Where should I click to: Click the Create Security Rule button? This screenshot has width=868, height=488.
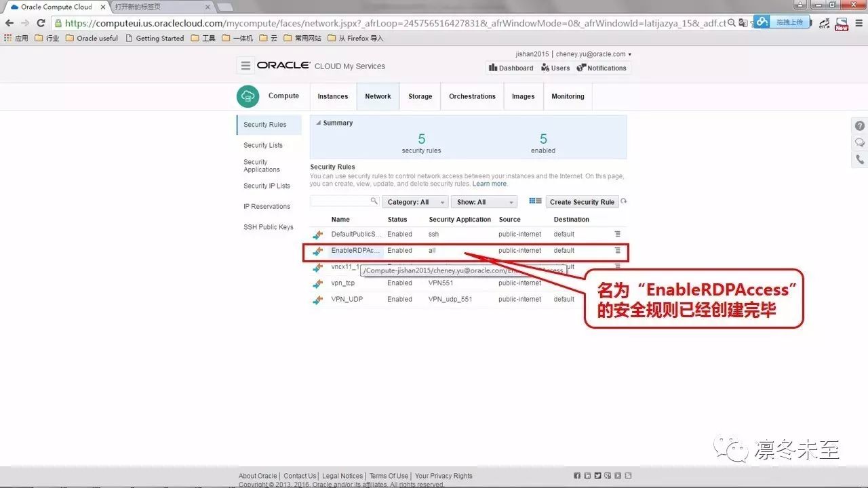[x=582, y=202]
